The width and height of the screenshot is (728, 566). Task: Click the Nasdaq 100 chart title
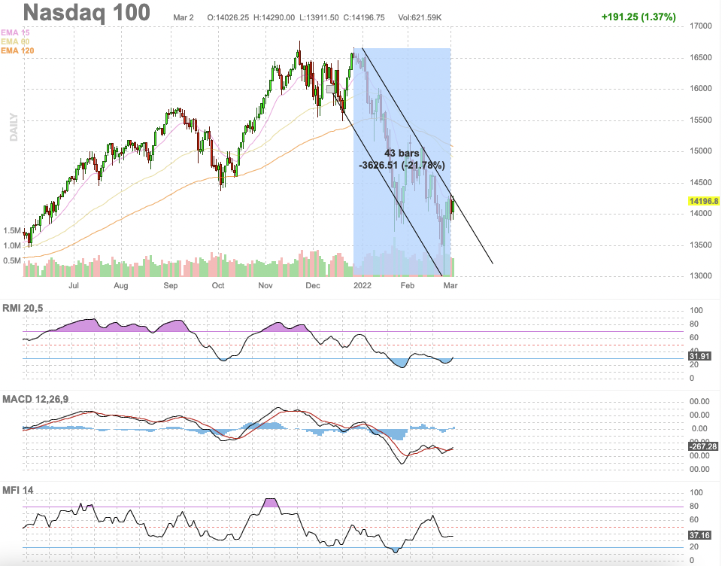[x=86, y=13]
